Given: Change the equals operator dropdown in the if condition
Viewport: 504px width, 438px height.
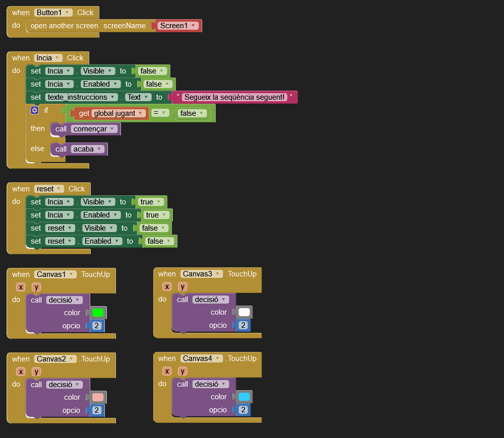Looking at the screenshot, I should [161, 113].
